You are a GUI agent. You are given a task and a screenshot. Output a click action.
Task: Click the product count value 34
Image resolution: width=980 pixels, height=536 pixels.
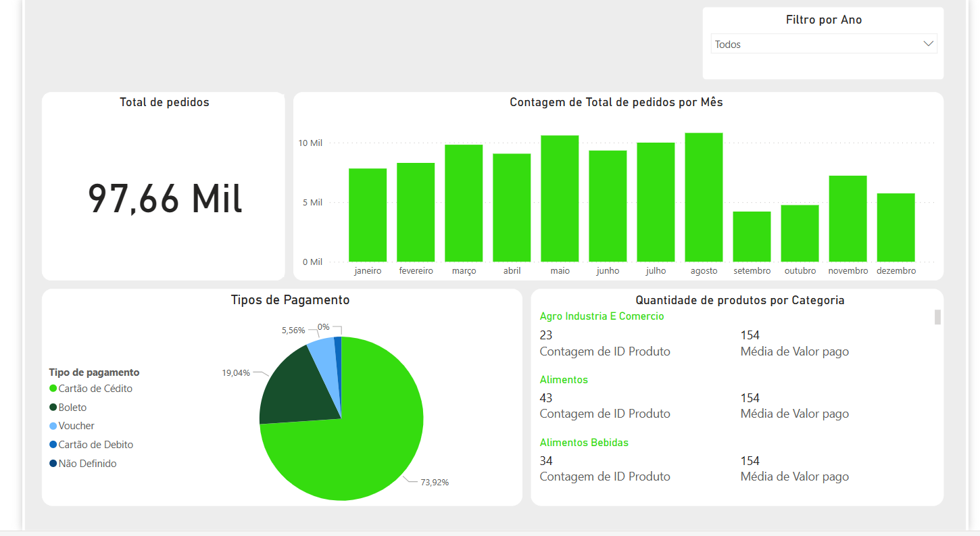[546, 461]
